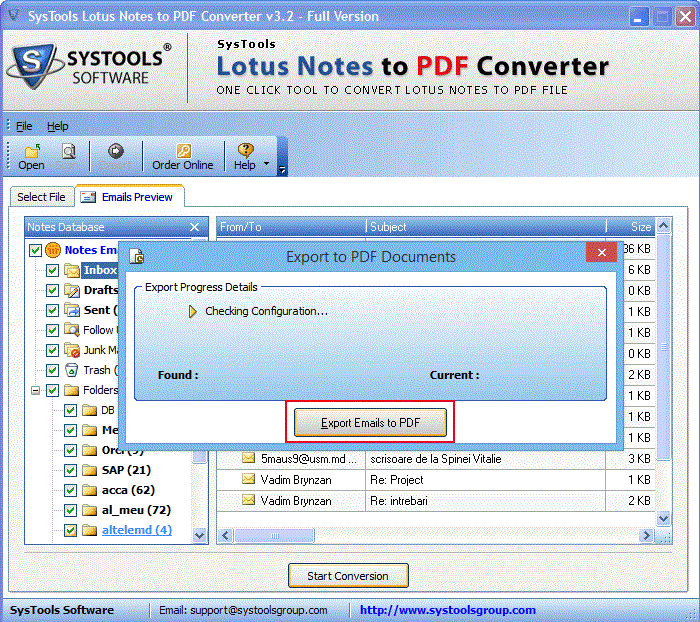Close the Notes Database panel
The image size is (700, 622).
coord(195,227)
